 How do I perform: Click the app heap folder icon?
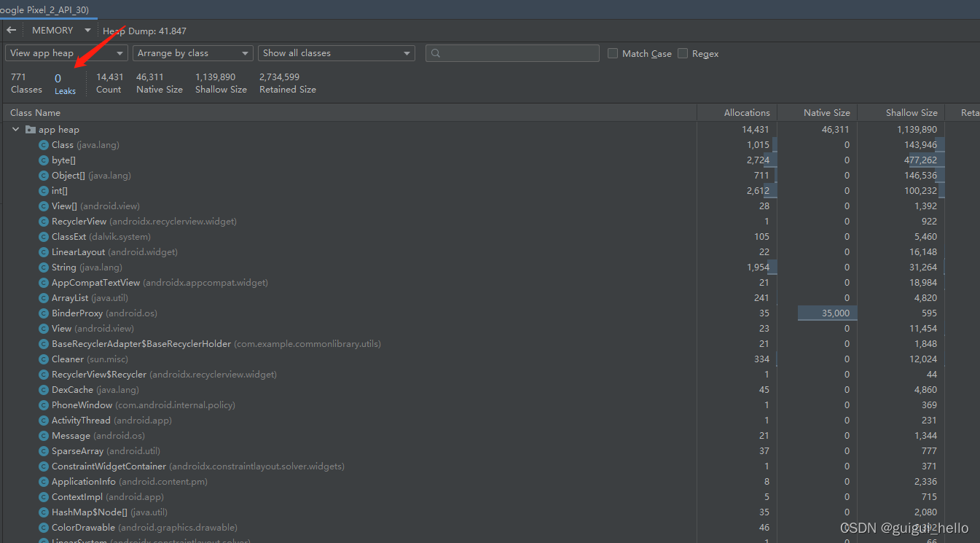(x=30, y=130)
